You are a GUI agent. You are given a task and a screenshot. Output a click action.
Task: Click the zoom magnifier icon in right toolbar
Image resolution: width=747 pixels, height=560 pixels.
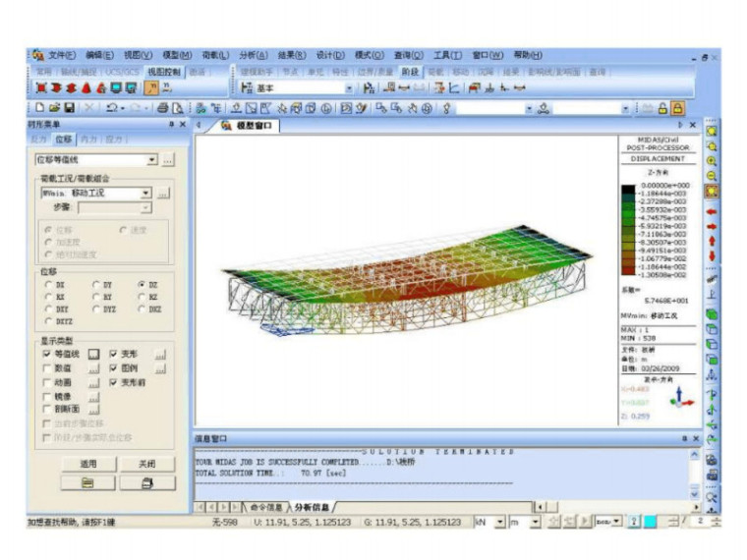[x=712, y=160]
